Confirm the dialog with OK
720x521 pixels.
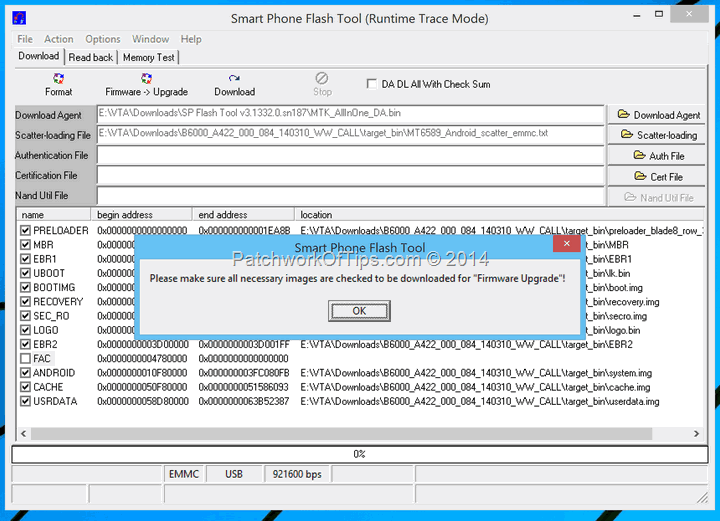[x=359, y=311]
